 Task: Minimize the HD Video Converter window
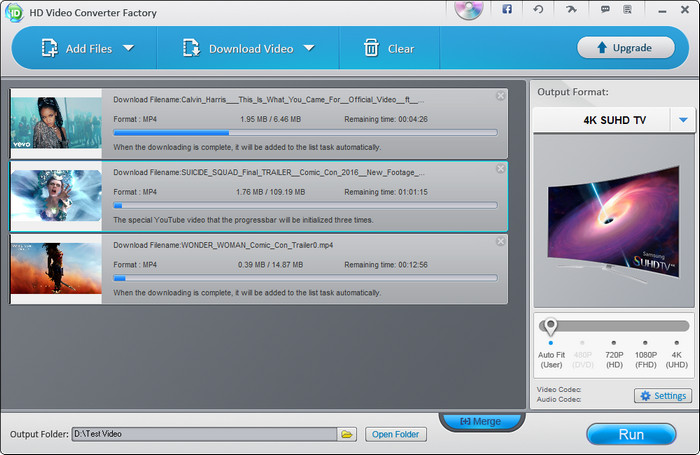662,10
